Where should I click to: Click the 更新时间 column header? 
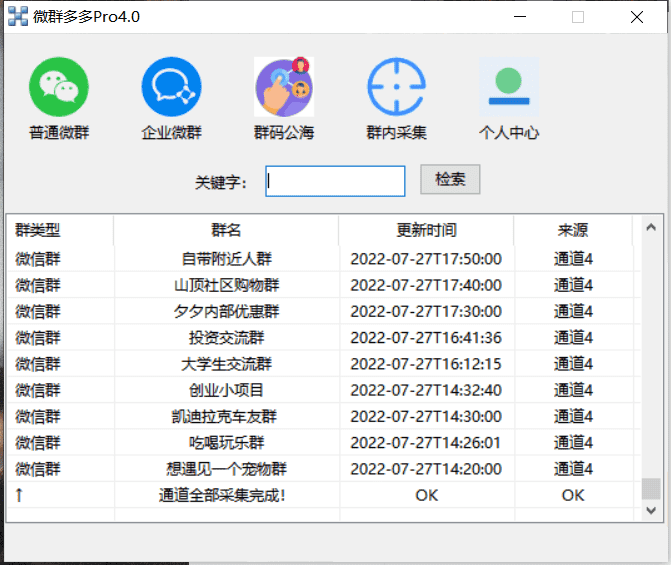coord(426,230)
